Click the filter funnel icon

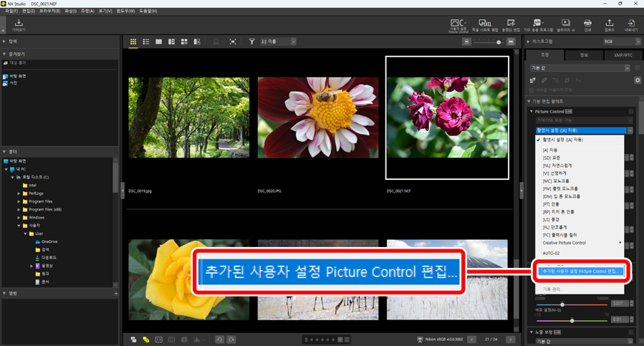coord(251,42)
